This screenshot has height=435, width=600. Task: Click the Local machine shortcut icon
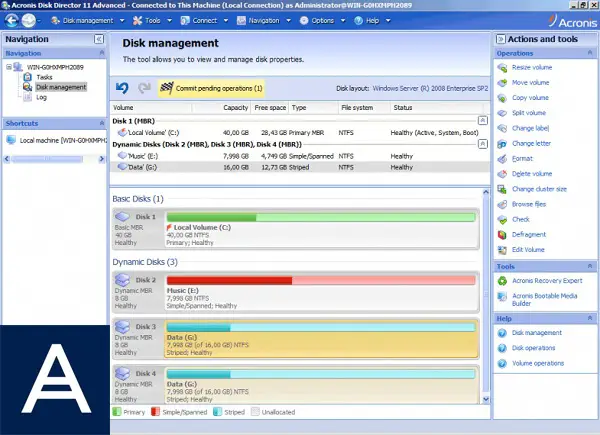[11, 140]
